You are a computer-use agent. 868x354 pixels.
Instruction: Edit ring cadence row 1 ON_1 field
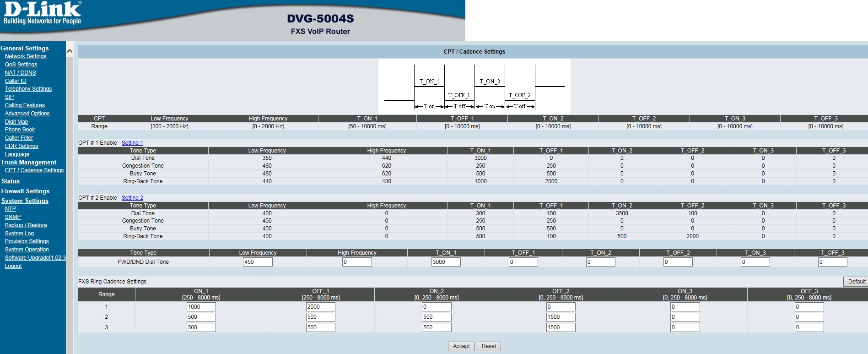(x=201, y=307)
